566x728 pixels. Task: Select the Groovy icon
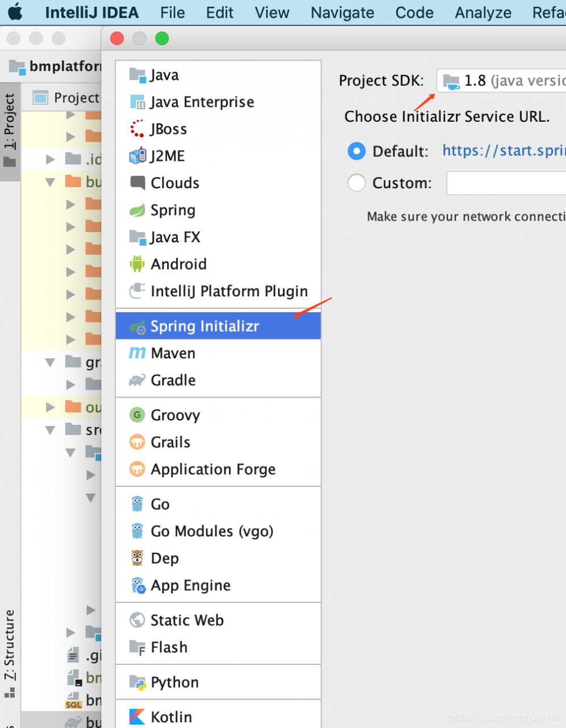pos(138,415)
